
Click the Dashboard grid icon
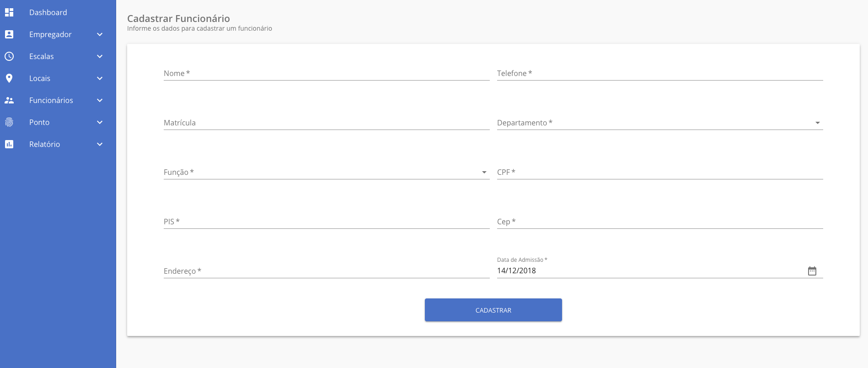(9, 12)
